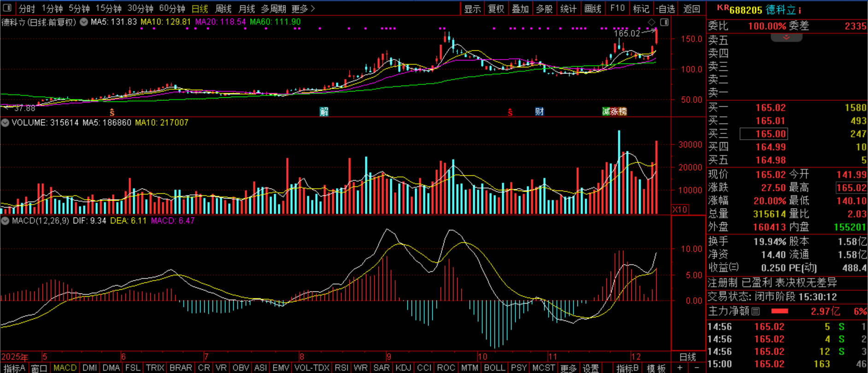
Task: Select the 5分钟 period
Action: [x=79, y=8]
